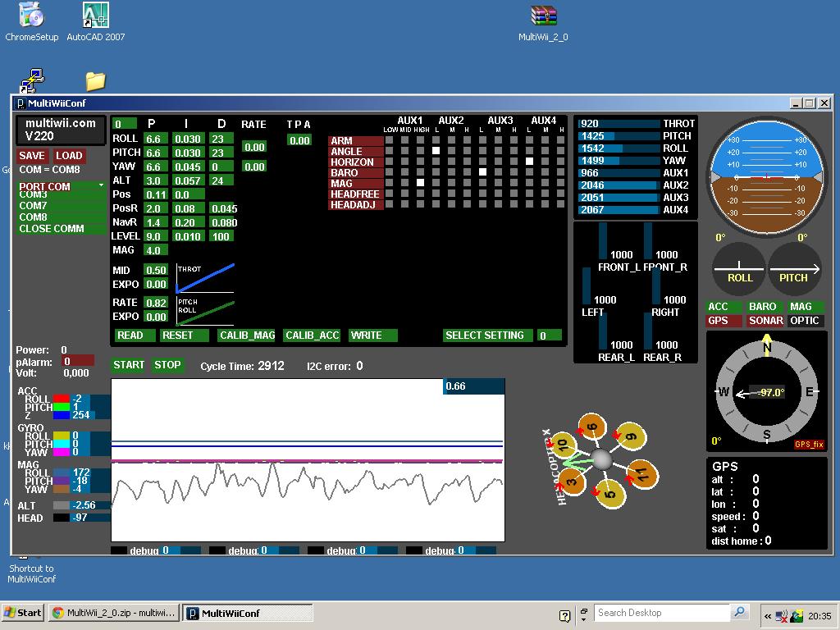Viewport: 840px width, 630px height.
Task: Open the Windows Start menu
Action: point(23,613)
